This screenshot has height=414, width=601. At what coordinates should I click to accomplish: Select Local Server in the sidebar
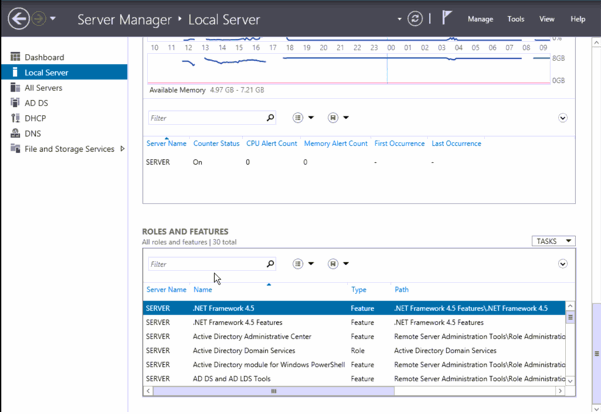[x=64, y=72]
